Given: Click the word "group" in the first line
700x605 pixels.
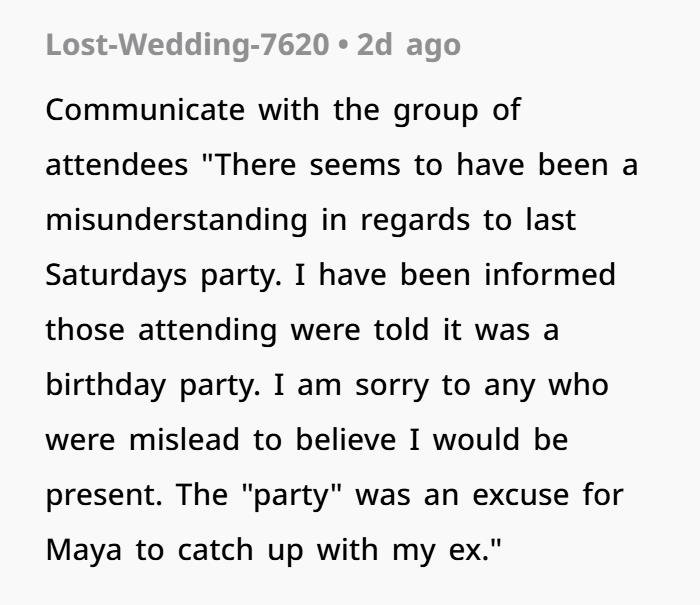Looking at the screenshot, I should [x=429, y=109].
